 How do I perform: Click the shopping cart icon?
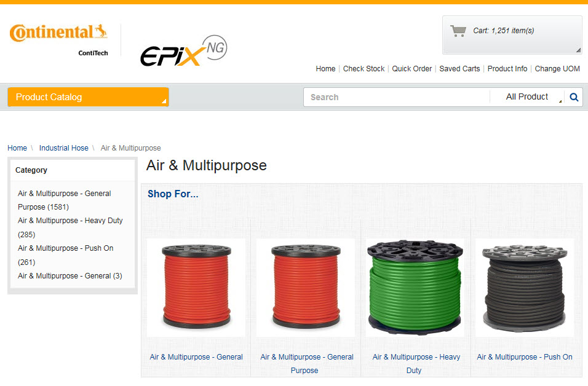tap(458, 31)
